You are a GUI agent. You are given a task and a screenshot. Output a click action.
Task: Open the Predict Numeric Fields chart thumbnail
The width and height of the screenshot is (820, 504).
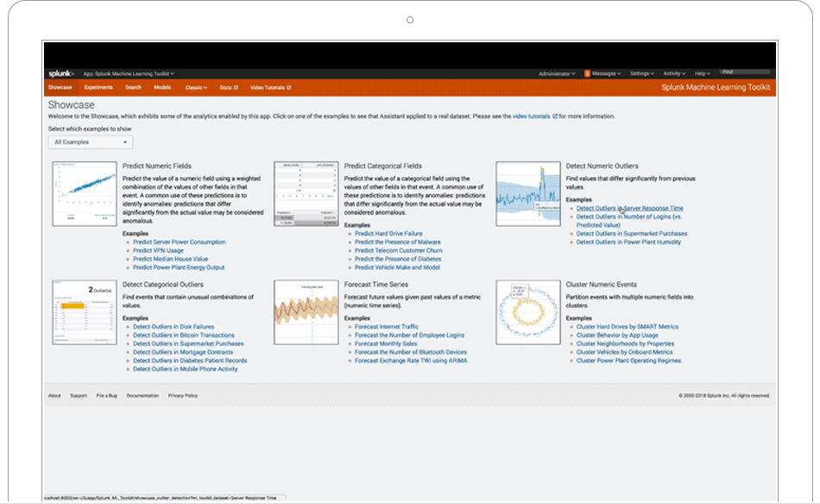point(85,194)
